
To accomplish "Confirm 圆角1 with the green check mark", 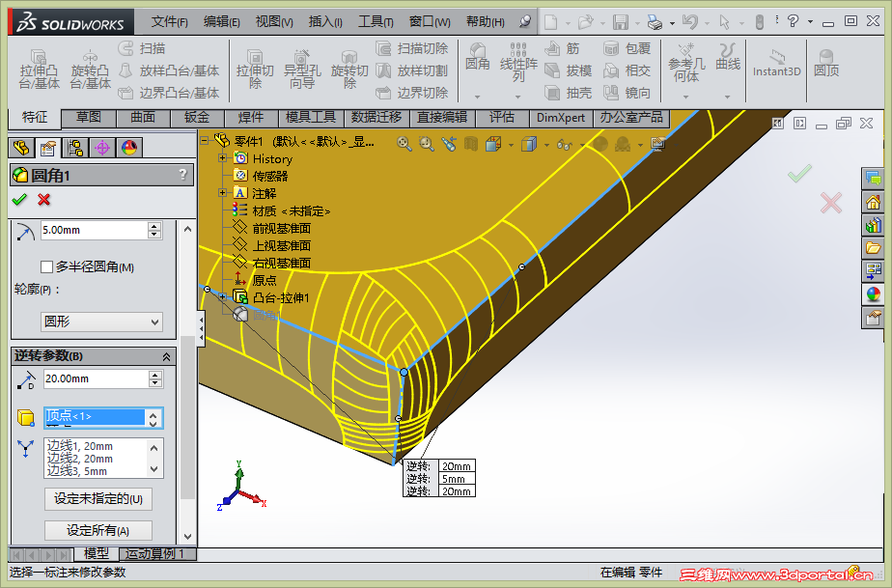I will [x=19, y=200].
